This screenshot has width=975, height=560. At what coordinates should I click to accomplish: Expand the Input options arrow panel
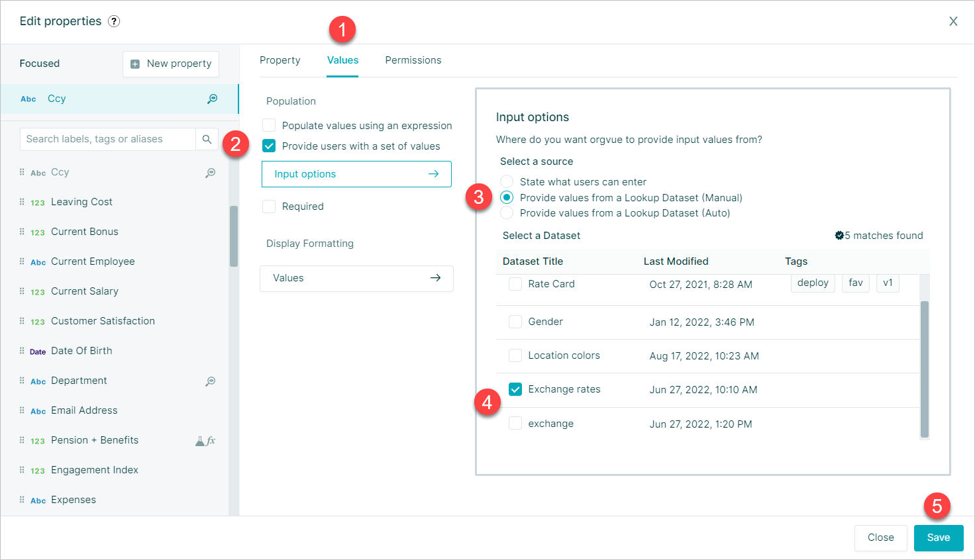[356, 174]
